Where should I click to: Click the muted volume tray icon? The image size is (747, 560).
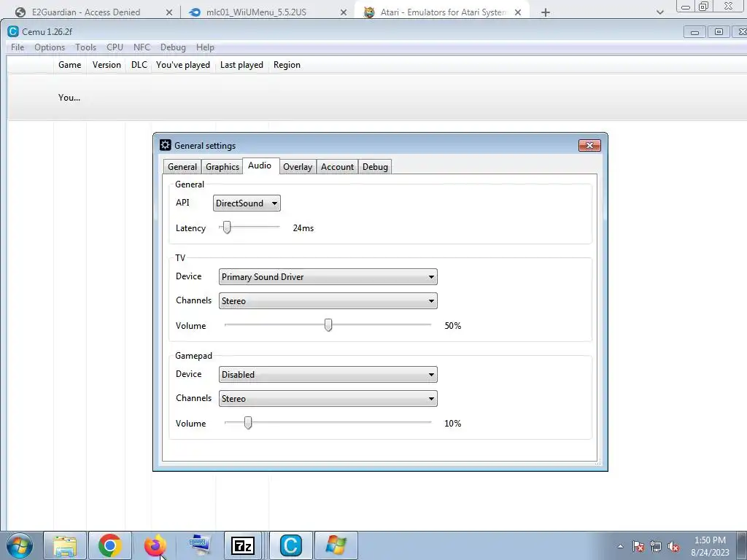coord(673,547)
